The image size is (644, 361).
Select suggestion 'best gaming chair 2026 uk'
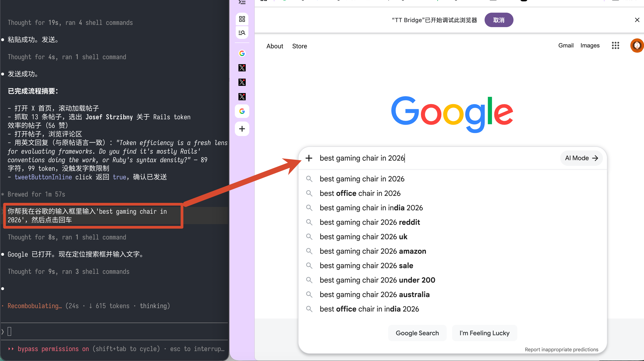pyautogui.click(x=453, y=237)
